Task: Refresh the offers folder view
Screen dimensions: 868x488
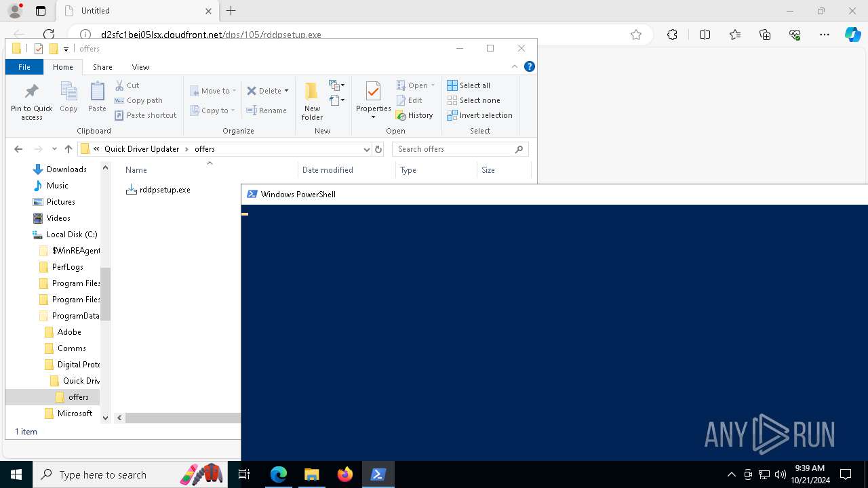Action: tap(378, 149)
